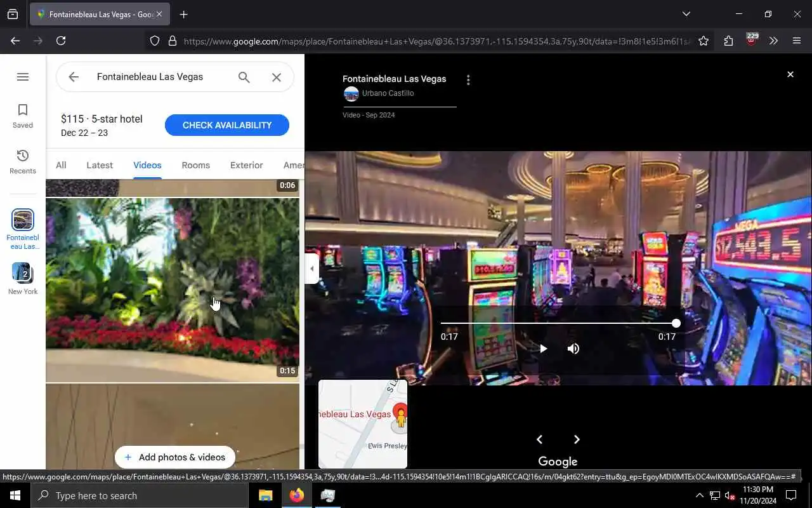
Task: Open the Windows Start menu
Action: click(15, 495)
